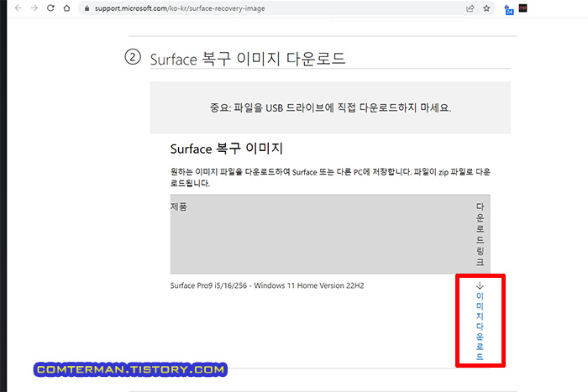588x392 pixels.
Task: Click the Surface 복구 이미지 다운로드 heading
Action: (248, 59)
